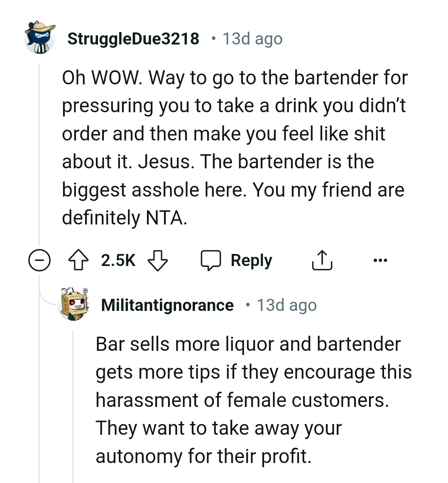Click the 13d ago timestamp on the top comment
Image resolution: width=448 pixels, height=483 pixels.
click(x=252, y=38)
